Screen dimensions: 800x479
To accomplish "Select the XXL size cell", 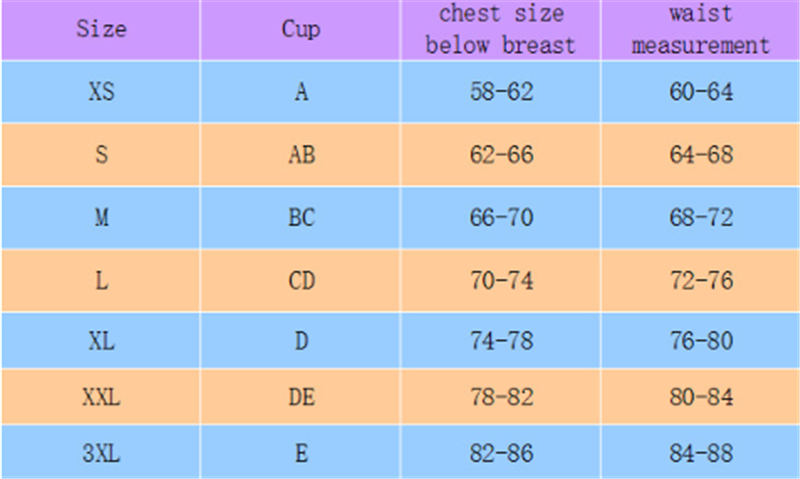I will pos(101,399).
